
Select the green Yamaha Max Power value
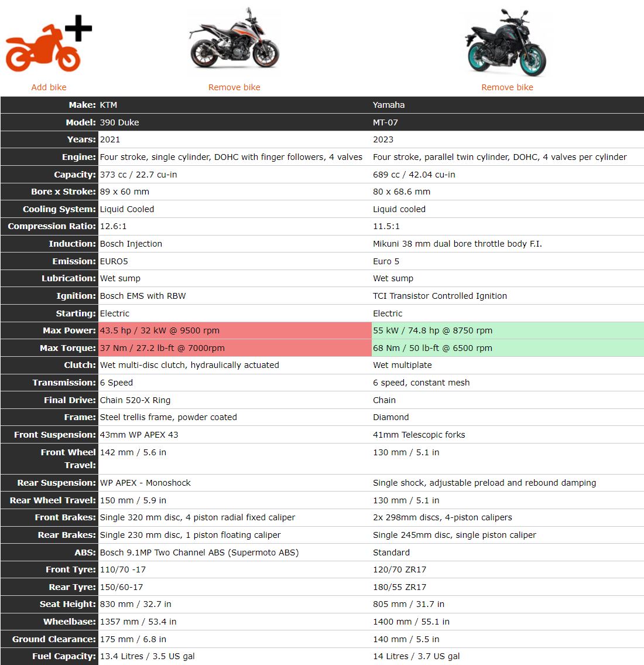433,330
